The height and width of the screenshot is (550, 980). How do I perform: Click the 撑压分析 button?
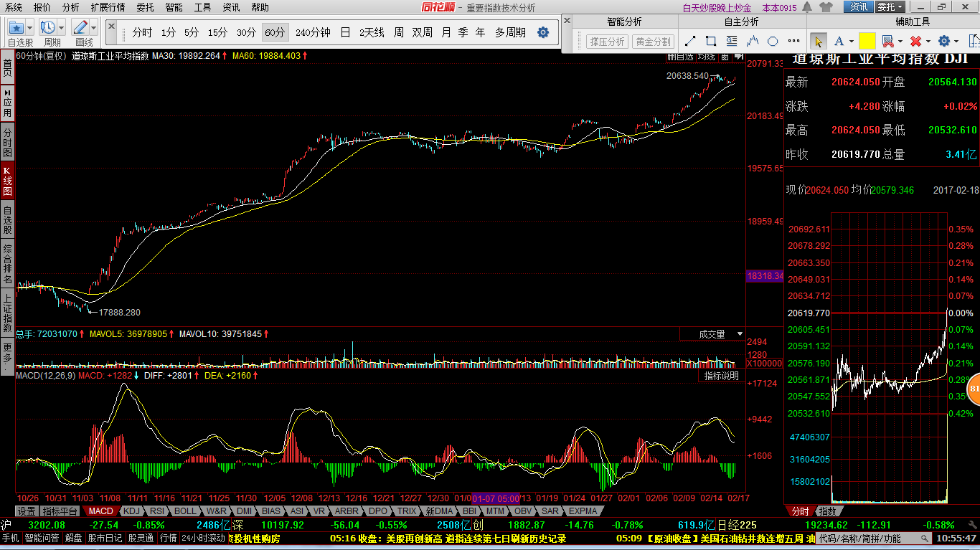[607, 42]
